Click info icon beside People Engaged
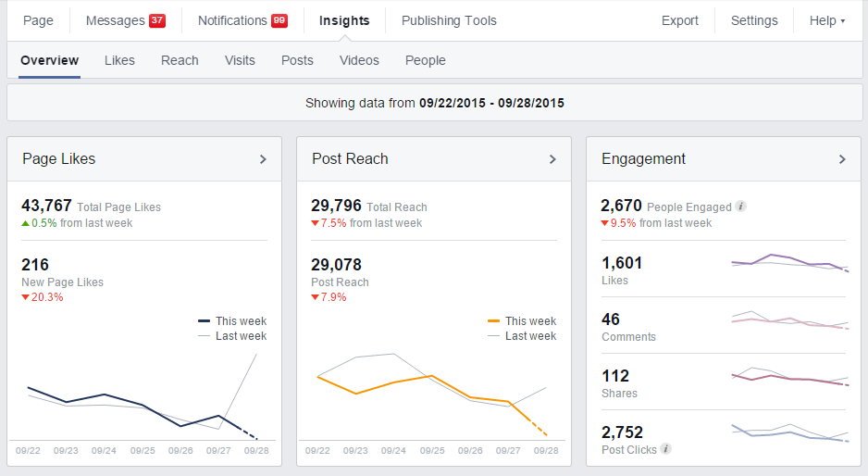 click(x=740, y=207)
